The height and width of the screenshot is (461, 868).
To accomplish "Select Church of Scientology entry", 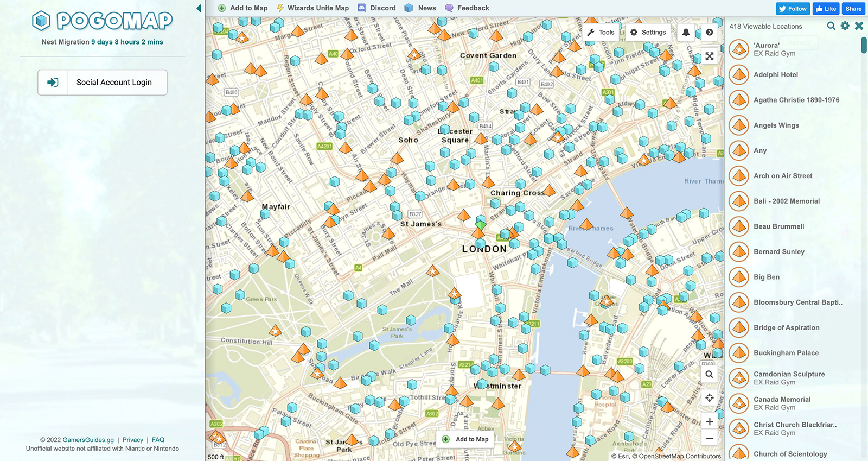I will 793,454.
